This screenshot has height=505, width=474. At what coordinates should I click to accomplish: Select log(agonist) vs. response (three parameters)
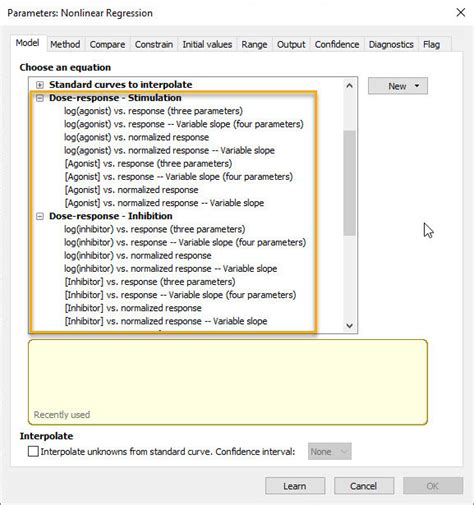click(x=153, y=111)
